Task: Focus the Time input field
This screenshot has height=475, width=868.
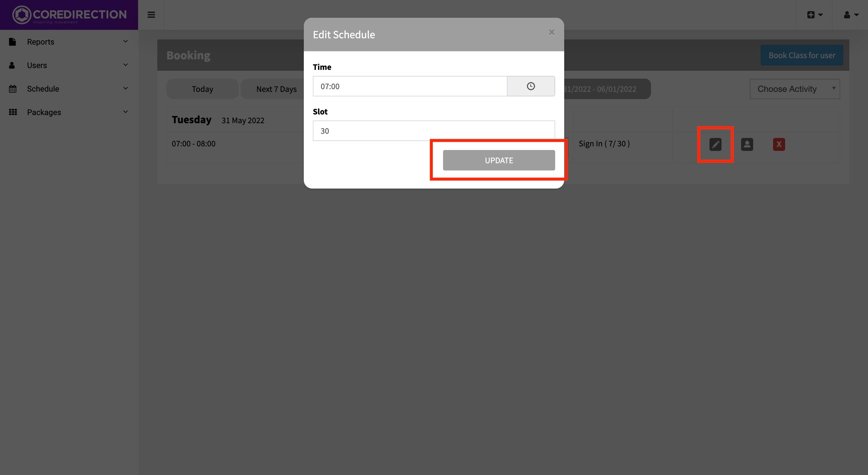Action: tap(410, 86)
